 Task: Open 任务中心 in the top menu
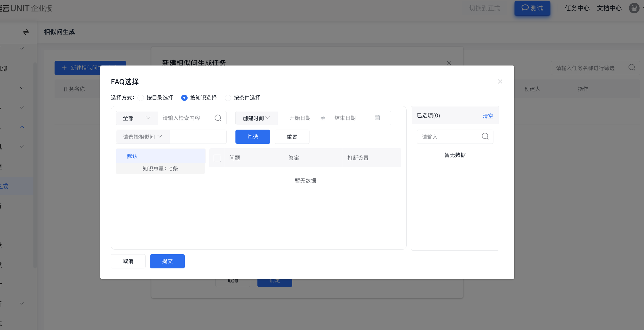pos(577,8)
